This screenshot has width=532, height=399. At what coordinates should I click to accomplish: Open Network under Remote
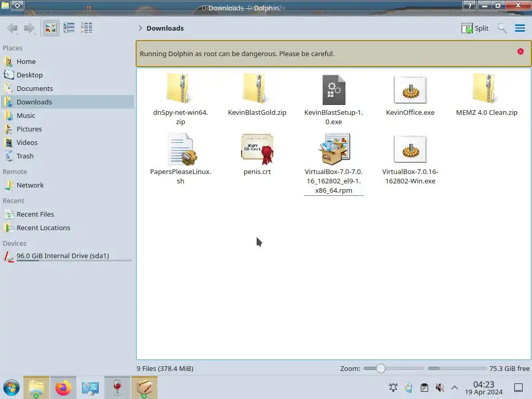(67, 185)
